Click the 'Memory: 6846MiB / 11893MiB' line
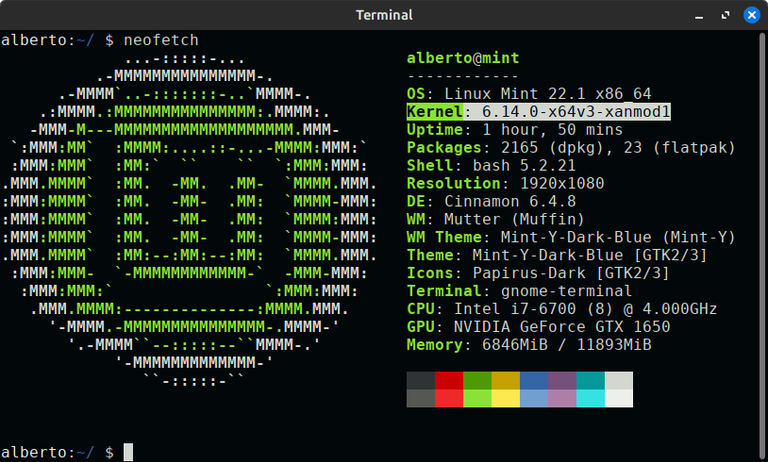The height and width of the screenshot is (462, 768). pos(529,344)
